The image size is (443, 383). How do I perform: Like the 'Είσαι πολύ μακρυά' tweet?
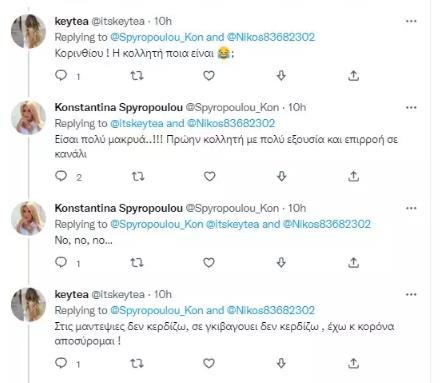[x=209, y=176]
